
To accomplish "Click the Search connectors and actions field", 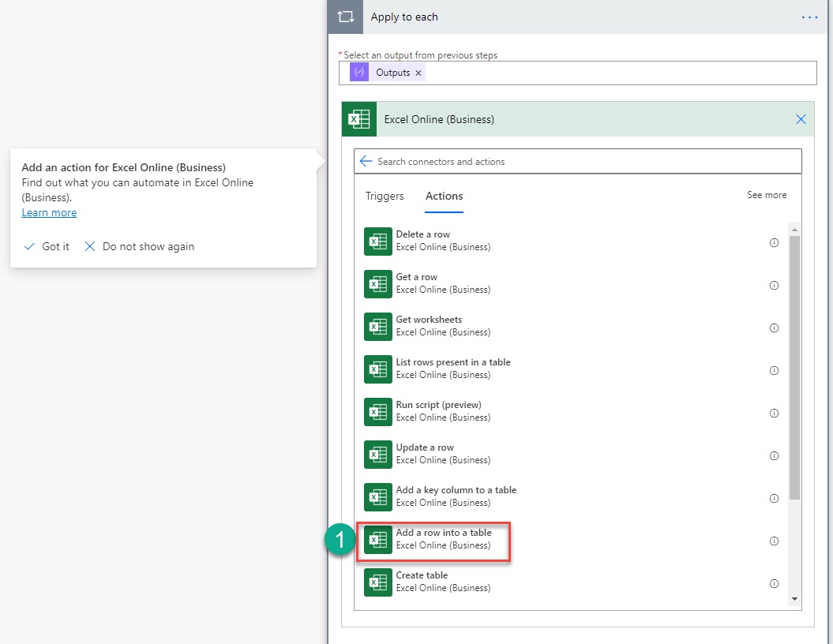I will (584, 161).
